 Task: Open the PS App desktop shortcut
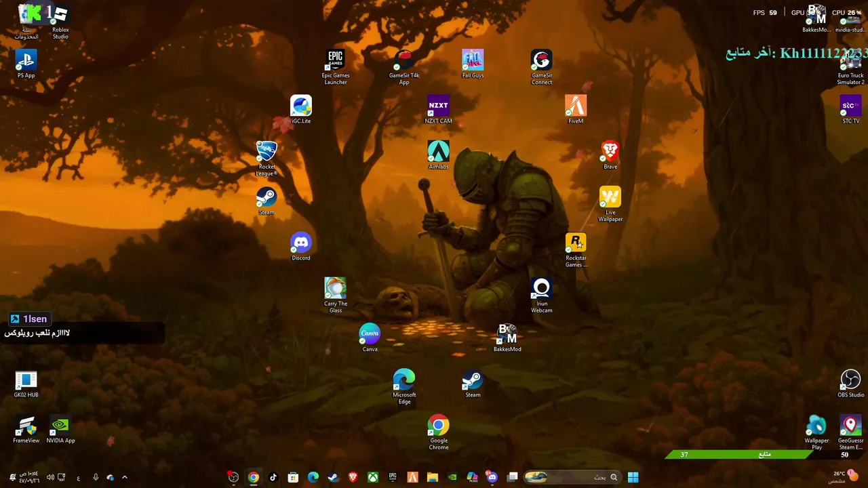point(26,64)
